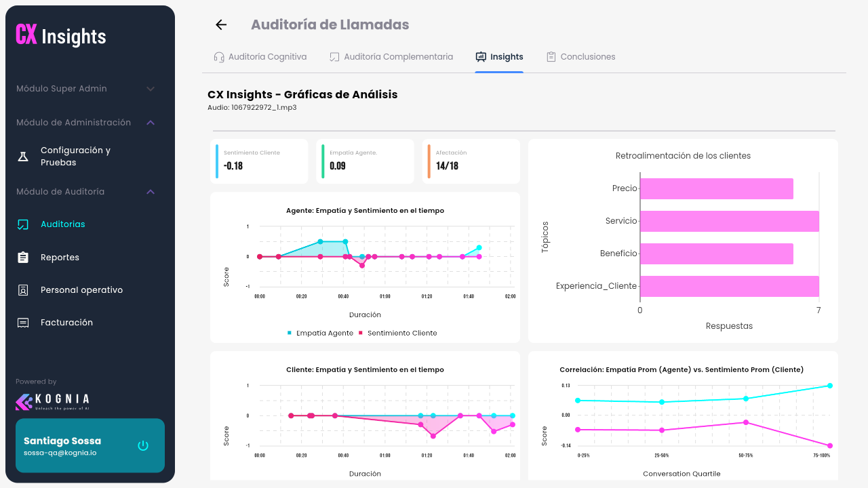Screen dimensions: 868x488
Task: Click the Santiago Sossa user card
Action: point(90,445)
